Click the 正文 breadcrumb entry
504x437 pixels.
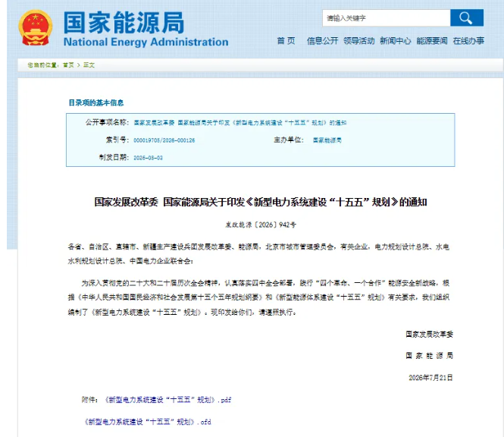89,65
